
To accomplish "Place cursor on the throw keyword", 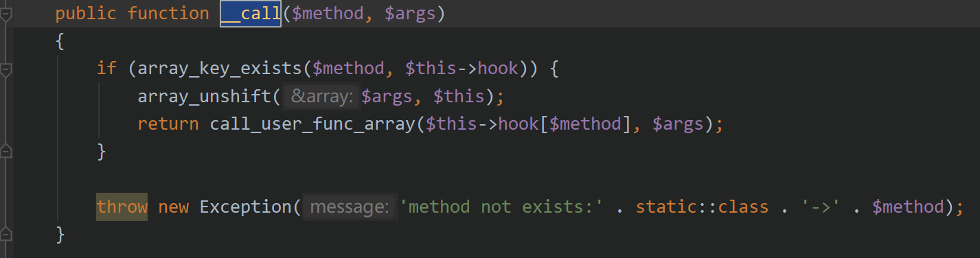I will (122, 207).
